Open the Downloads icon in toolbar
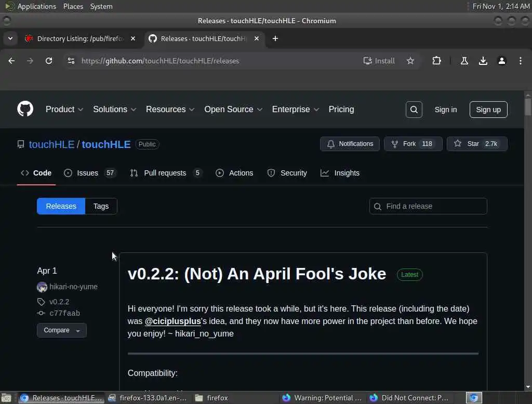The width and height of the screenshot is (532, 404). pos(483,61)
